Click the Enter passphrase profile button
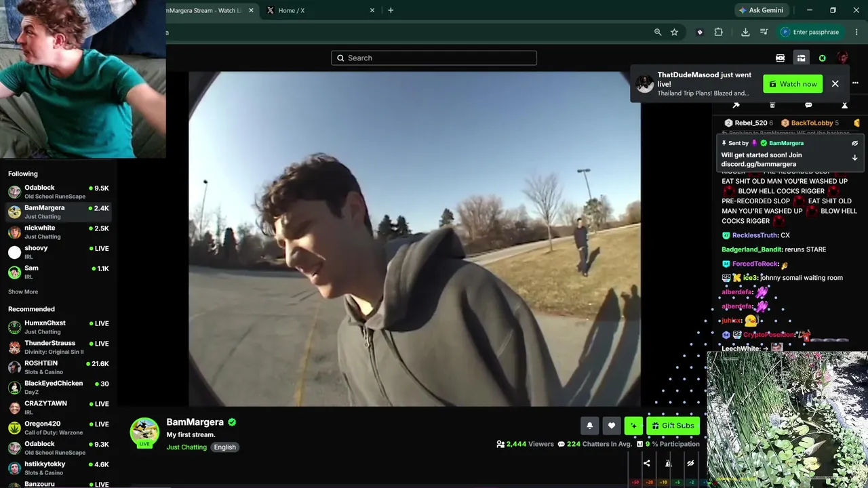This screenshot has height=488, width=868. point(810,32)
